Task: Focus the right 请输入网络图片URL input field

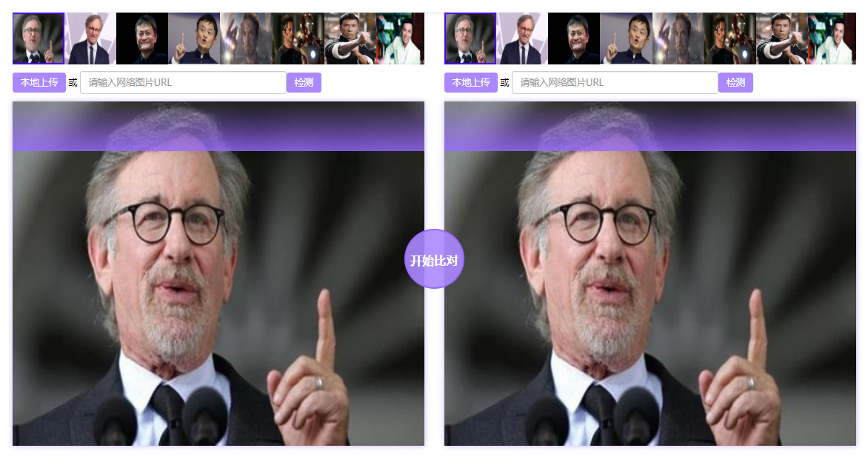Action: [x=615, y=82]
